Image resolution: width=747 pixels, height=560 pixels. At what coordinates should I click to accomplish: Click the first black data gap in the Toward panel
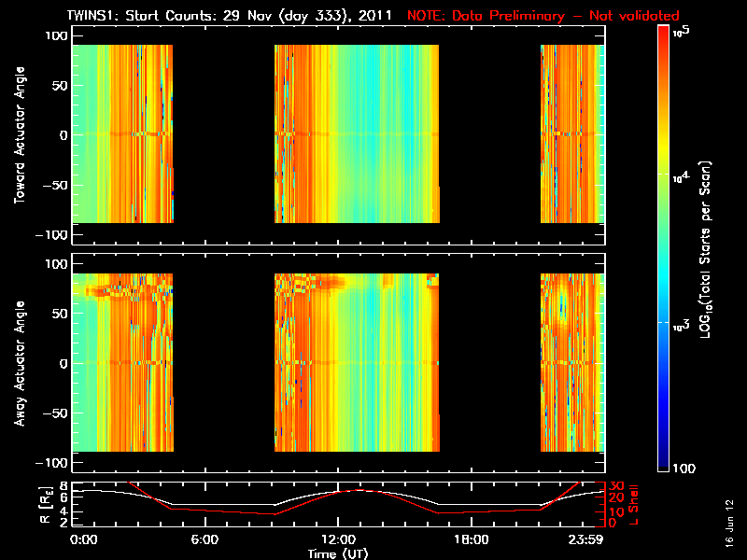pyautogui.click(x=223, y=134)
